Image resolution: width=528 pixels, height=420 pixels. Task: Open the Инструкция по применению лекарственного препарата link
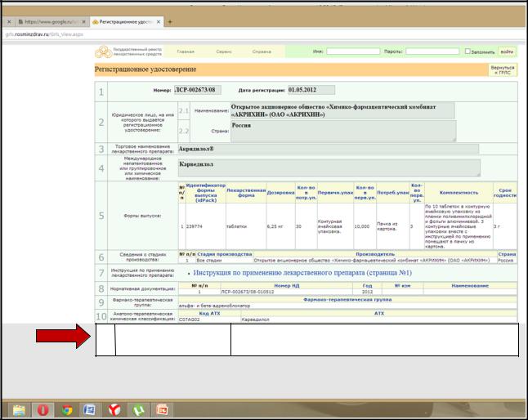[302, 273]
